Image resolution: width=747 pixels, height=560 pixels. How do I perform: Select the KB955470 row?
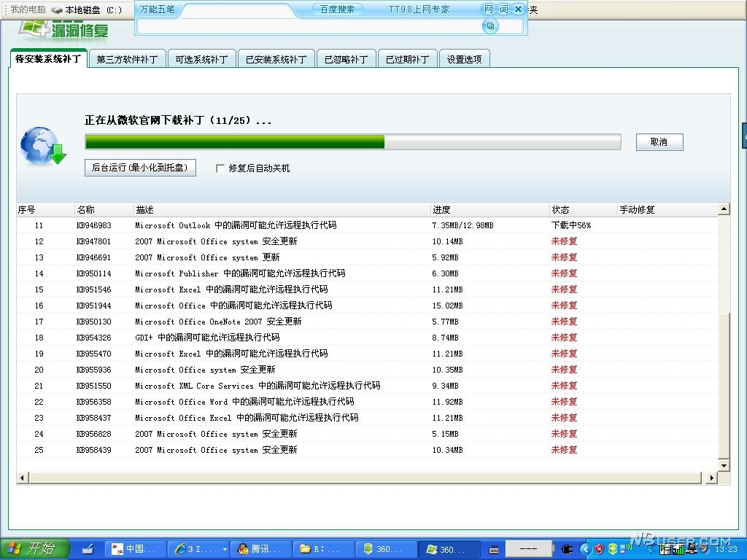(x=367, y=354)
